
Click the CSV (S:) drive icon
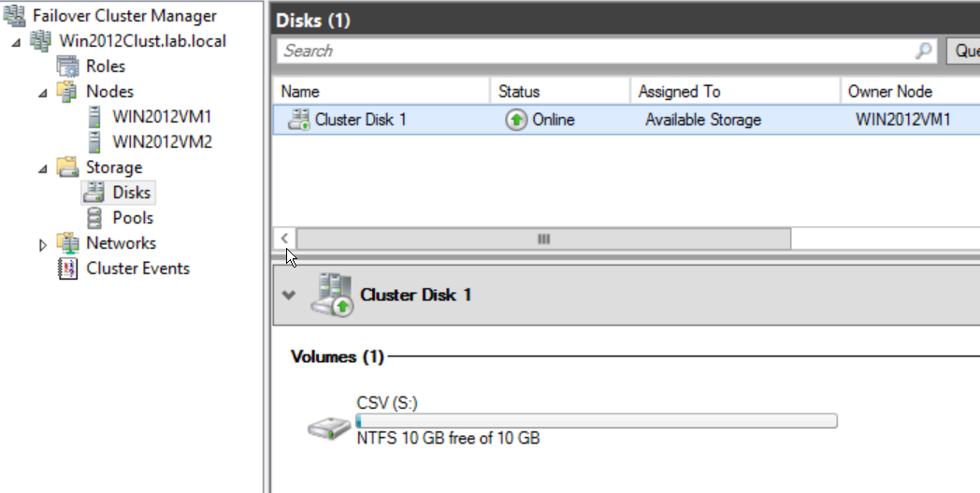[329, 428]
